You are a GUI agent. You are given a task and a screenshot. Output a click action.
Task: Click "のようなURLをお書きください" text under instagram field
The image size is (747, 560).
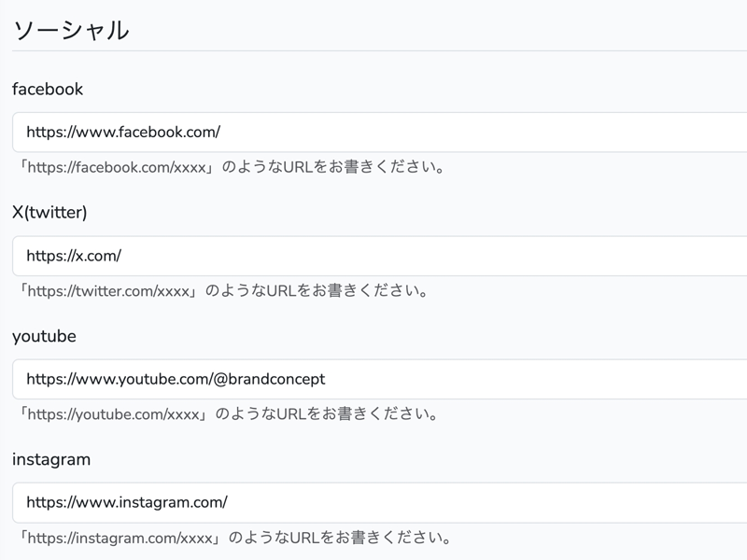340,539
